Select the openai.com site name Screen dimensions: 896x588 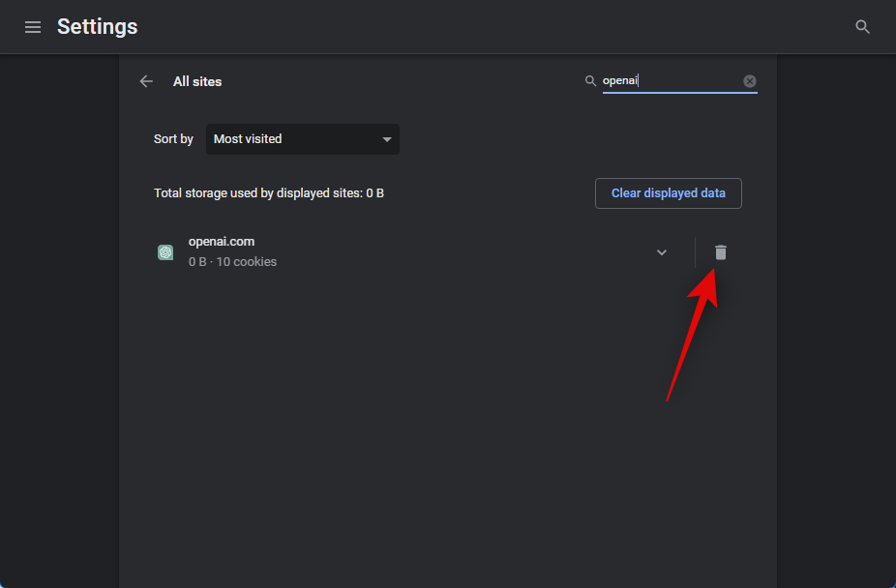click(222, 242)
